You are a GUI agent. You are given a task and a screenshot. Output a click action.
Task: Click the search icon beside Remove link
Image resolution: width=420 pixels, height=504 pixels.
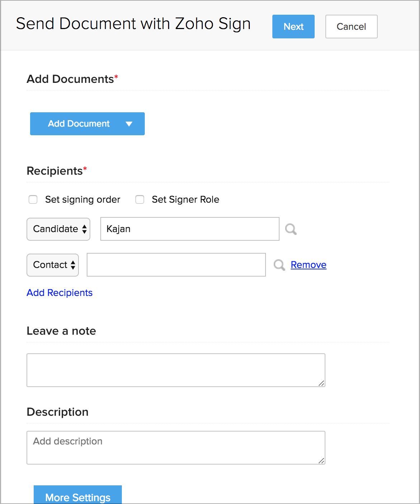[279, 265]
